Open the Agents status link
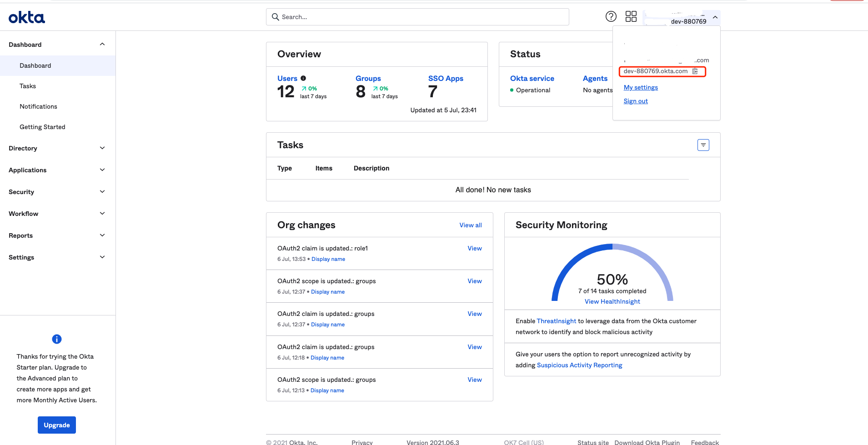The width and height of the screenshot is (868, 445). (595, 78)
